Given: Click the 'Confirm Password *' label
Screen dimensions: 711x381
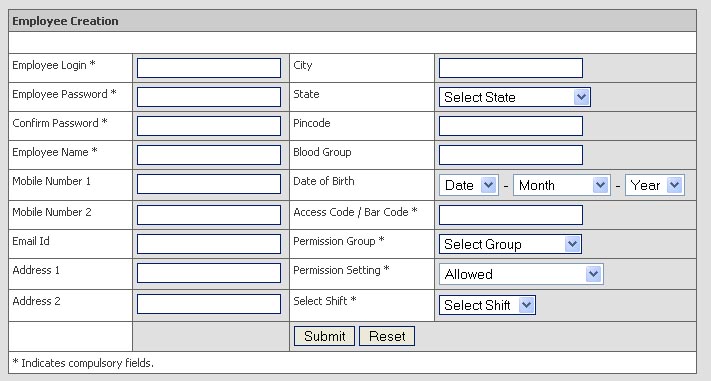Looking at the screenshot, I should coord(60,123).
